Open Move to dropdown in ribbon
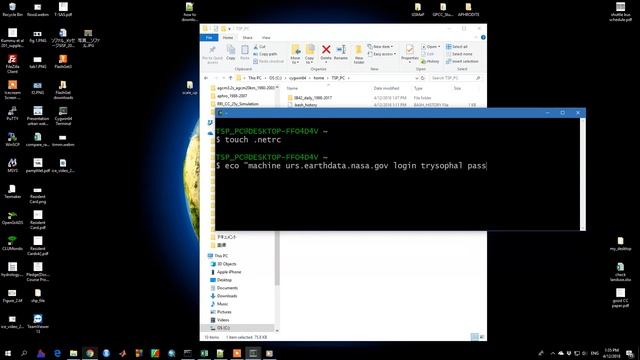This screenshot has height=360, width=640. (x=296, y=60)
